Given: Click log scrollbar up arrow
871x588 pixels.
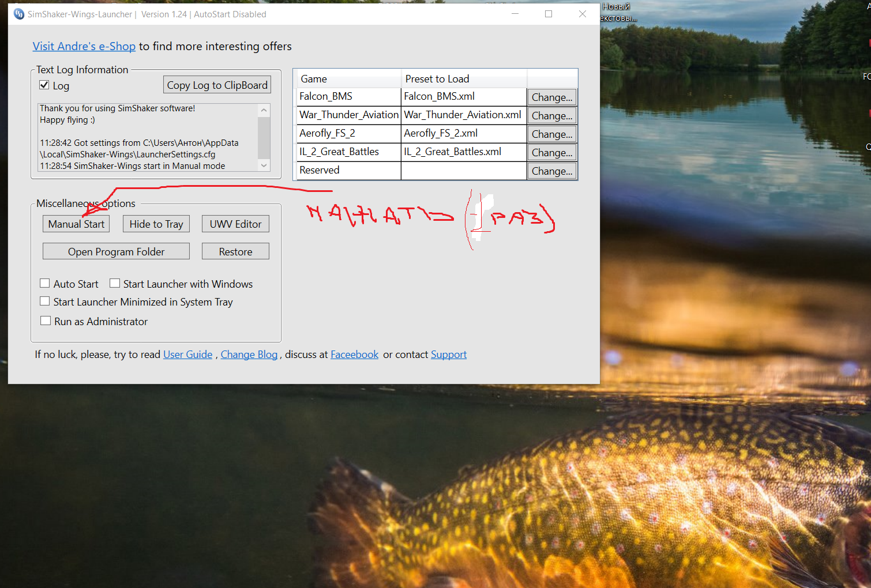Looking at the screenshot, I should tap(264, 110).
